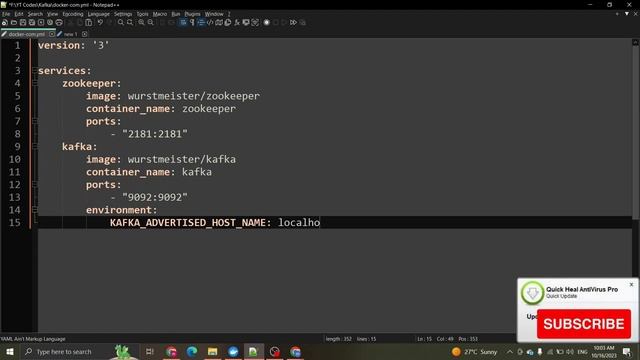Click the vertical scrollbar up arrow
Image resolution: width=640 pixels, height=360 pixels.
[636, 42]
